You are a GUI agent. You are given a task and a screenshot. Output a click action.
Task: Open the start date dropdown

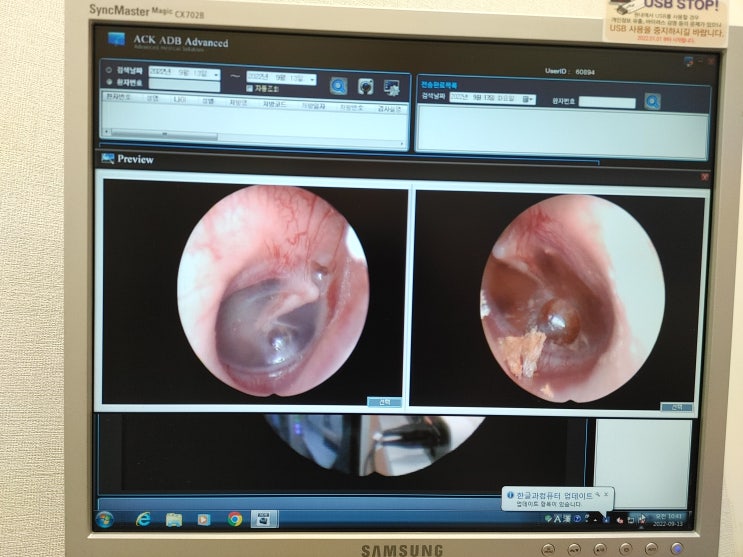216,74
